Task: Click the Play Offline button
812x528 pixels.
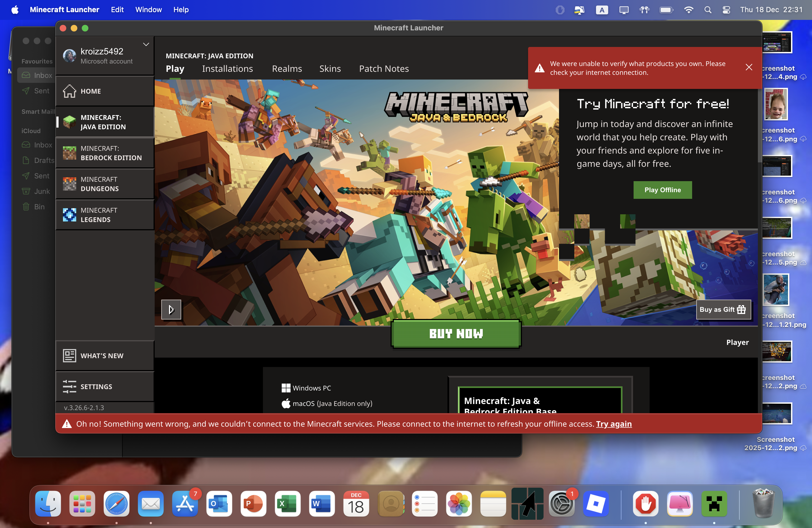Action: tap(662, 190)
